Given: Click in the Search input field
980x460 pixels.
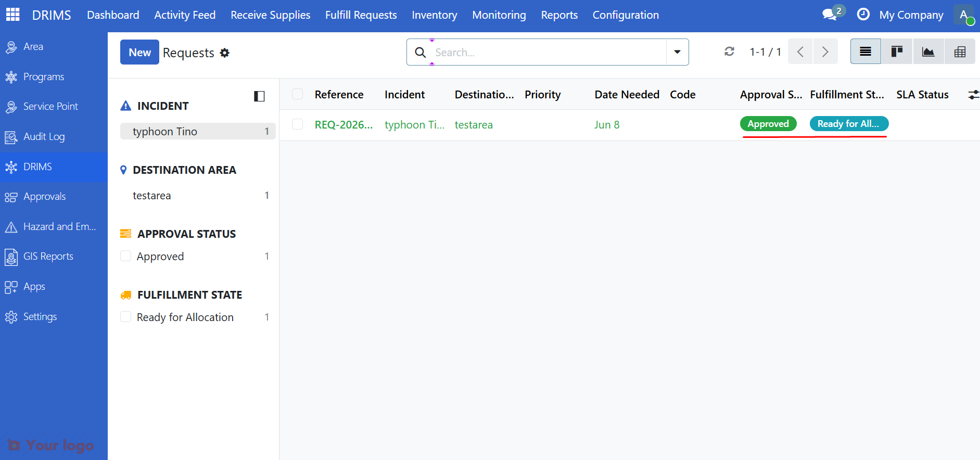Looking at the screenshot, I should [549, 52].
